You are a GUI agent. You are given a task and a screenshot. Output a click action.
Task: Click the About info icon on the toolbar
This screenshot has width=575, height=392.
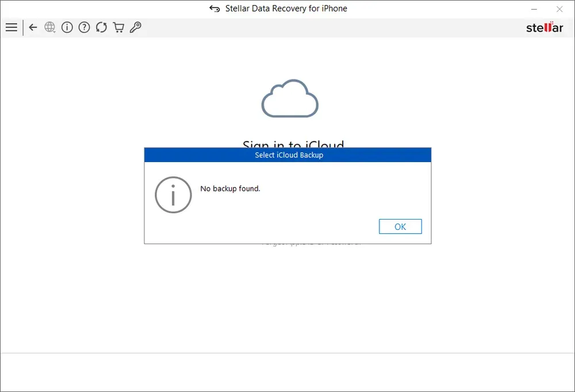tap(67, 27)
